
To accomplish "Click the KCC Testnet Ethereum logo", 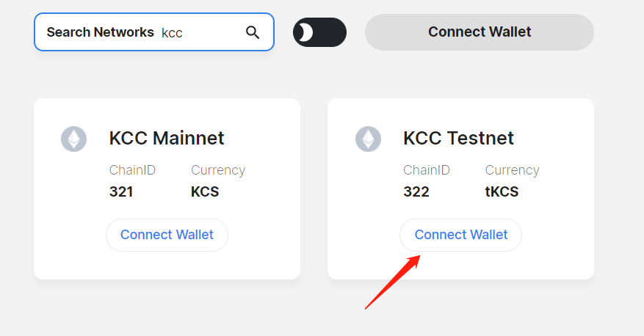I will (x=368, y=139).
